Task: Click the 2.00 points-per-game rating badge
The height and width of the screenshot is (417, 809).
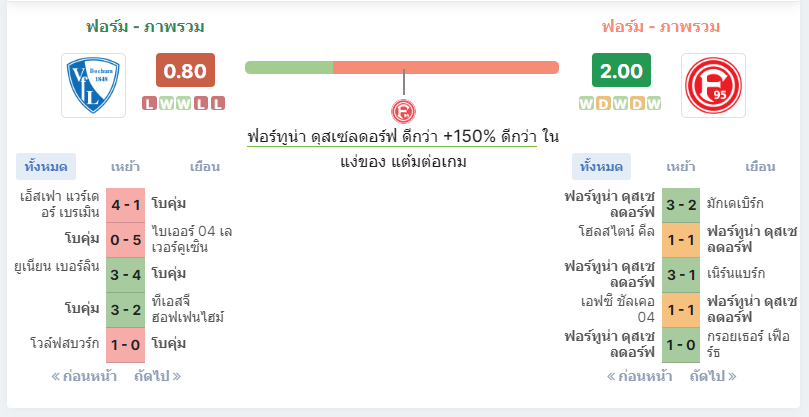Action: tap(621, 70)
